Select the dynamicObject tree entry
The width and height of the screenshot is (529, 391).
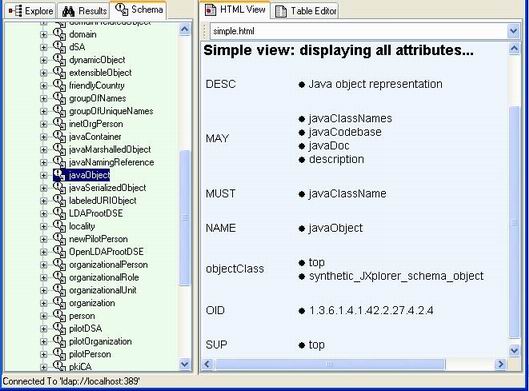[97, 60]
